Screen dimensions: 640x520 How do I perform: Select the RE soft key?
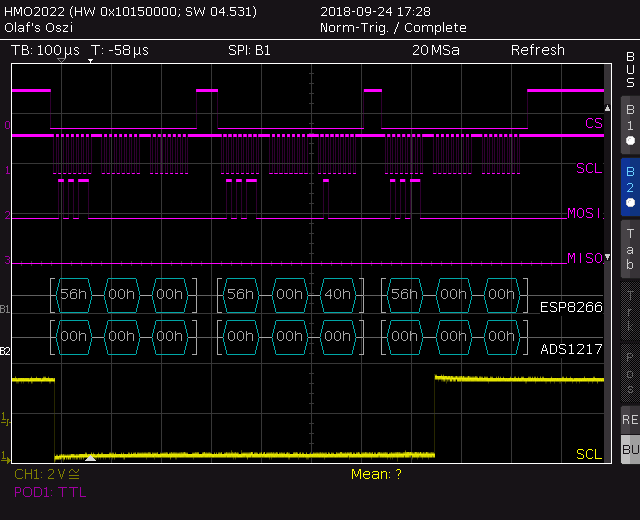pos(630,420)
